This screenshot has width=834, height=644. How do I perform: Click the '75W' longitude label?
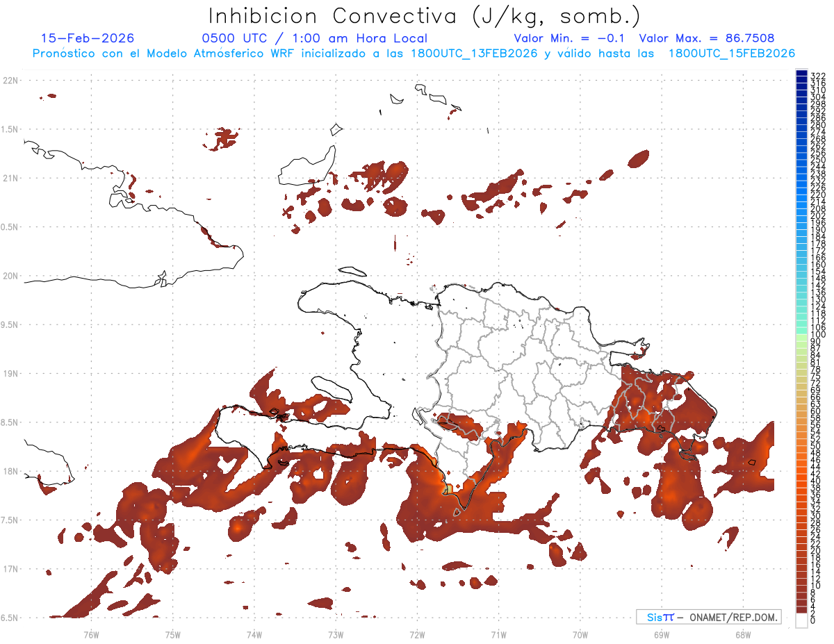point(172,634)
